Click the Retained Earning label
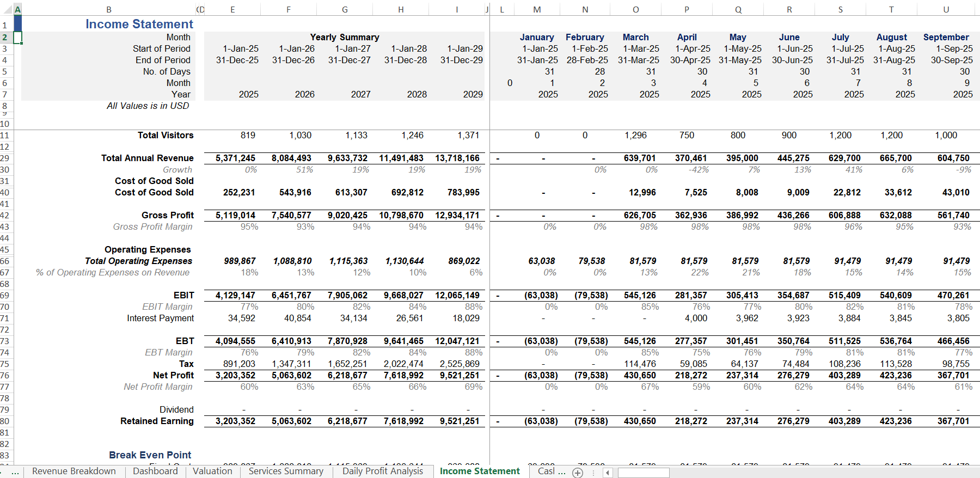This screenshot has width=980, height=478. click(x=157, y=421)
